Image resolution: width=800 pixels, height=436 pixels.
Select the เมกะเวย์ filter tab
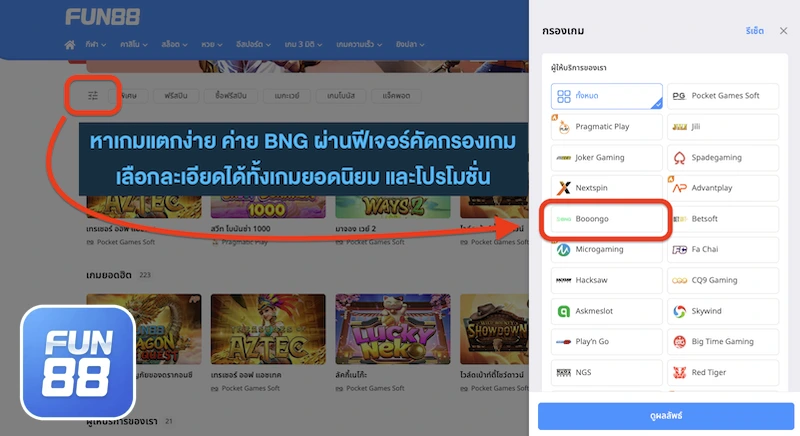[x=287, y=95]
